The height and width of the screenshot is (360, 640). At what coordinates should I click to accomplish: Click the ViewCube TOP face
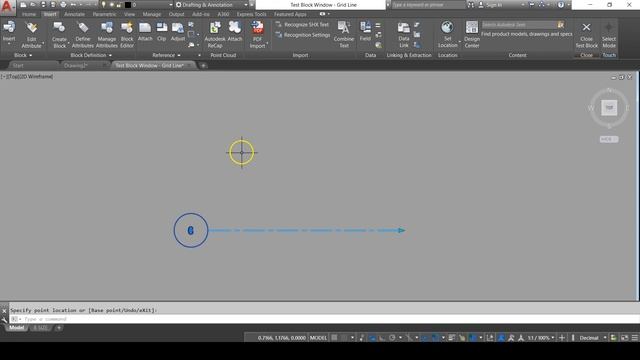(x=609, y=107)
